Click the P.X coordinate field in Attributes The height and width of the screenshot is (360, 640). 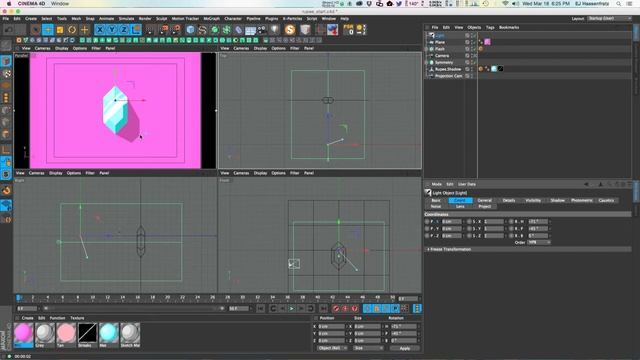pos(451,222)
